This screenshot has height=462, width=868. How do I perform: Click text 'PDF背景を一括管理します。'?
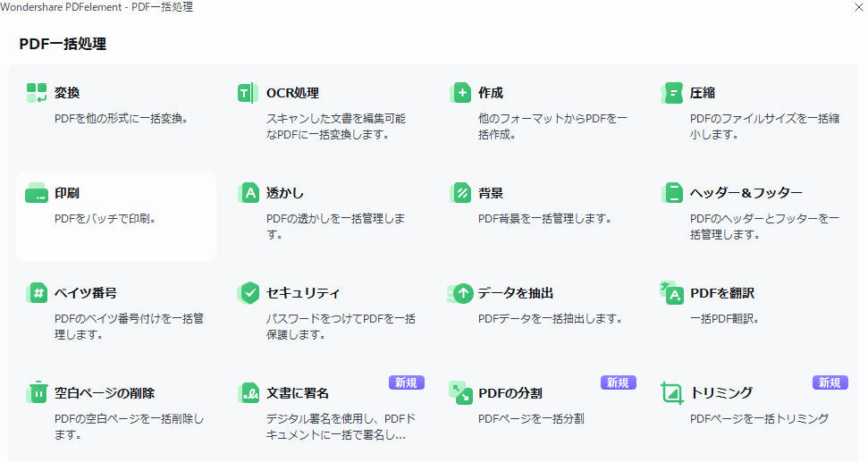544,219
